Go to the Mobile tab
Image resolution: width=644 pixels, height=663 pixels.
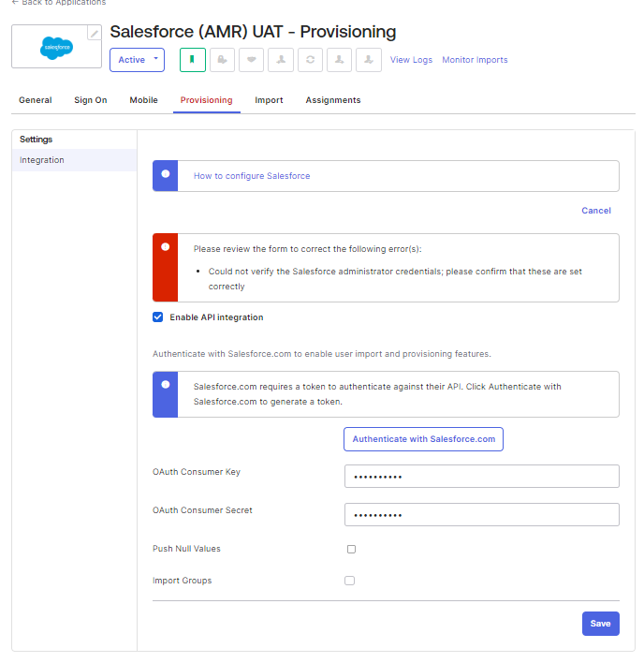143,100
